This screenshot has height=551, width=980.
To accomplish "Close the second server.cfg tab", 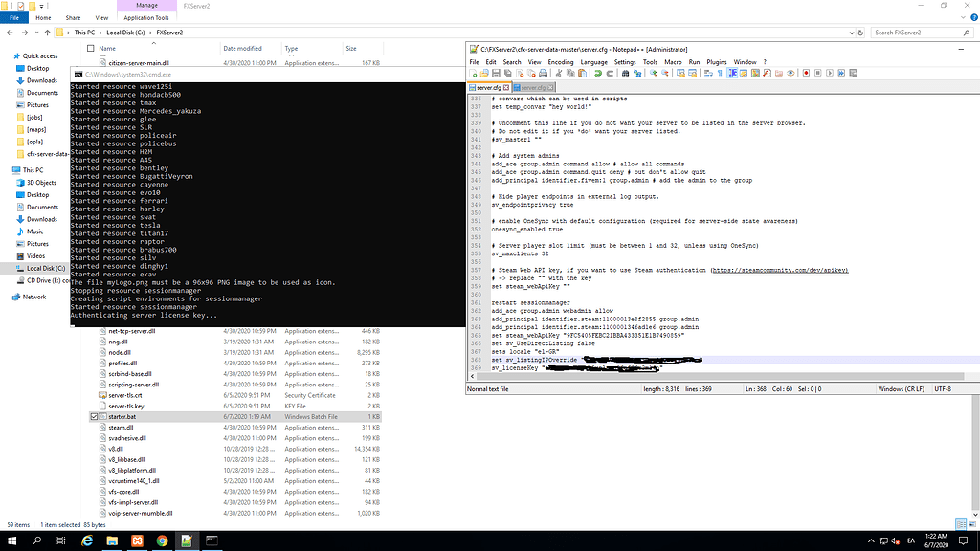I will point(549,87).
